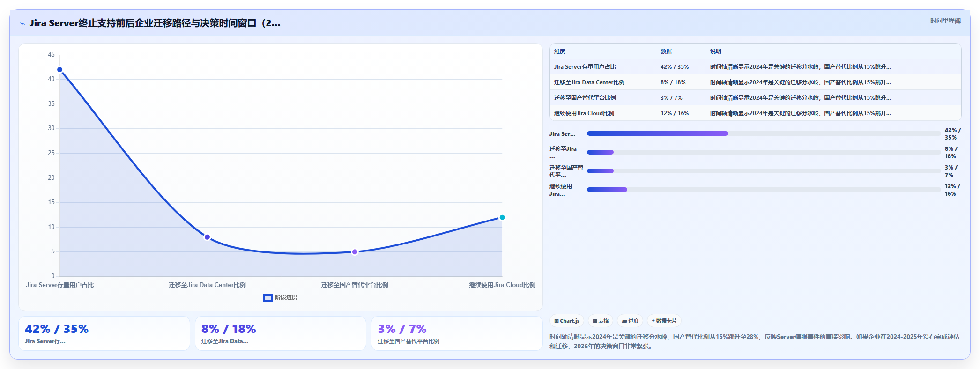The image size is (980, 369).
Task: Click the x-axis label 迁移至Jira Data Center比例
Action: pyautogui.click(x=207, y=285)
